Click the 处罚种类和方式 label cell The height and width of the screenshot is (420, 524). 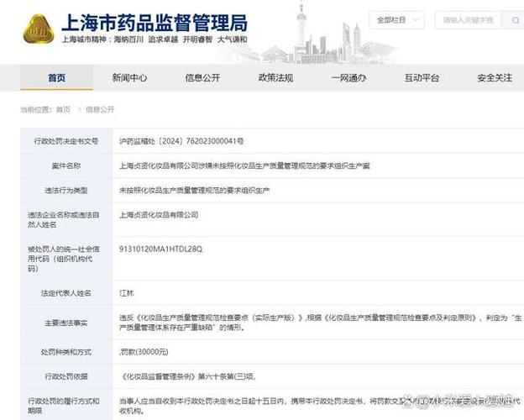tap(66, 352)
